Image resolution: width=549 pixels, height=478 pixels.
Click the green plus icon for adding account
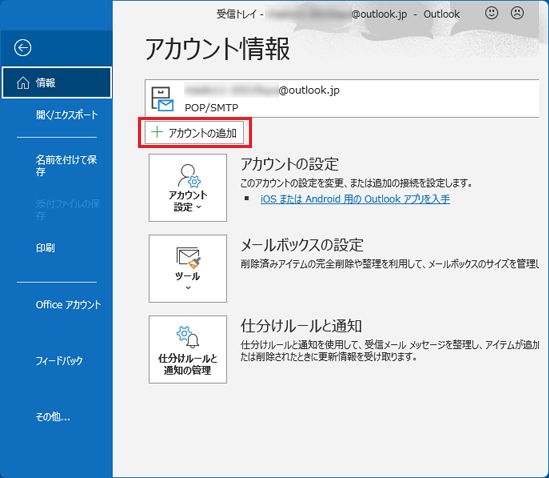point(157,132)
